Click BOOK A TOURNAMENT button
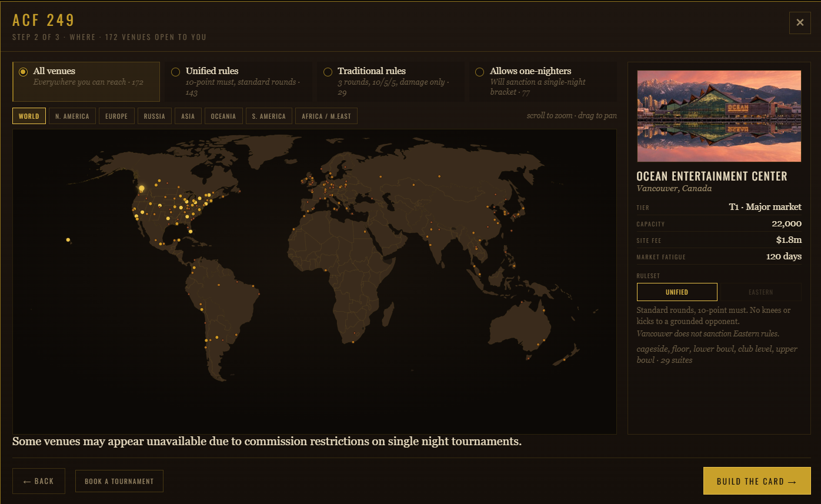 point(119,481)
